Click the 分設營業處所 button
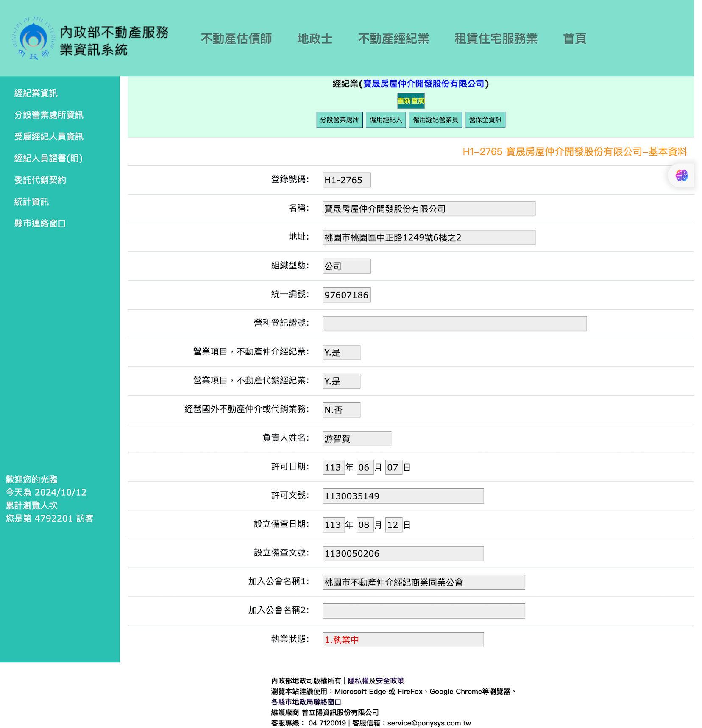 point(340,120)
